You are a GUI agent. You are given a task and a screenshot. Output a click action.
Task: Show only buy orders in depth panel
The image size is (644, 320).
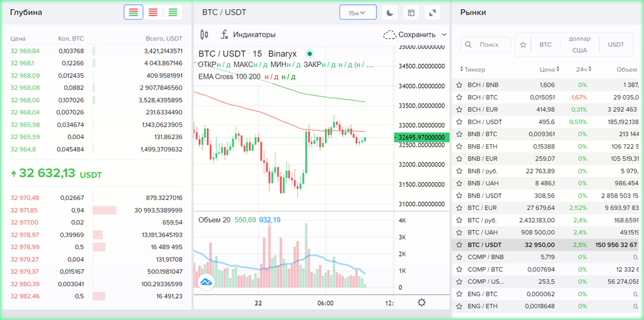tap(173, 12)
